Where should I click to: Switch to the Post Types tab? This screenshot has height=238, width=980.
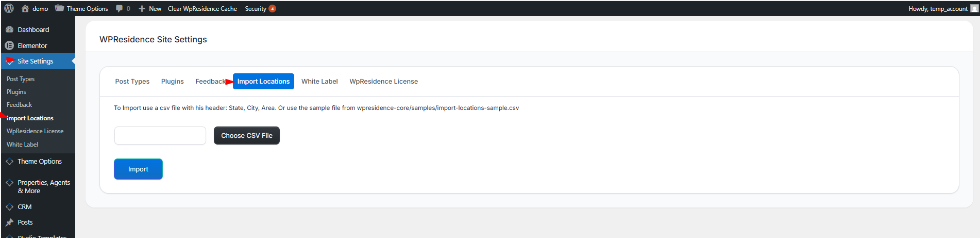click(x=132, y=82)
